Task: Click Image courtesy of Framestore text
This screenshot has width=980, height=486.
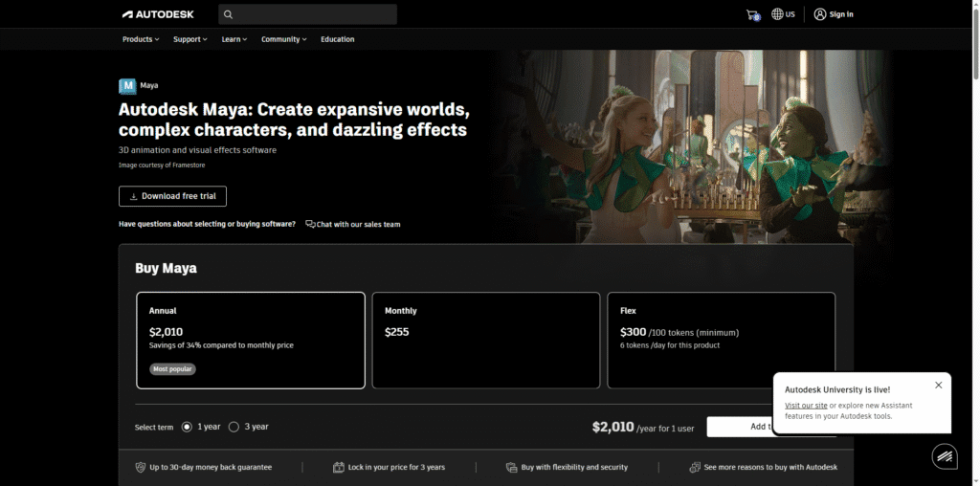Action: click(162, 165)
